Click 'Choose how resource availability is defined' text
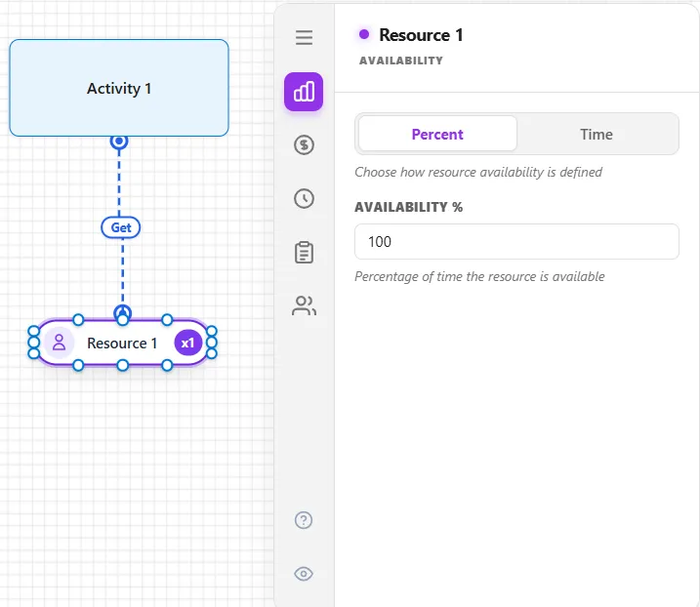 pyautogui.click(x=478, y=172)
